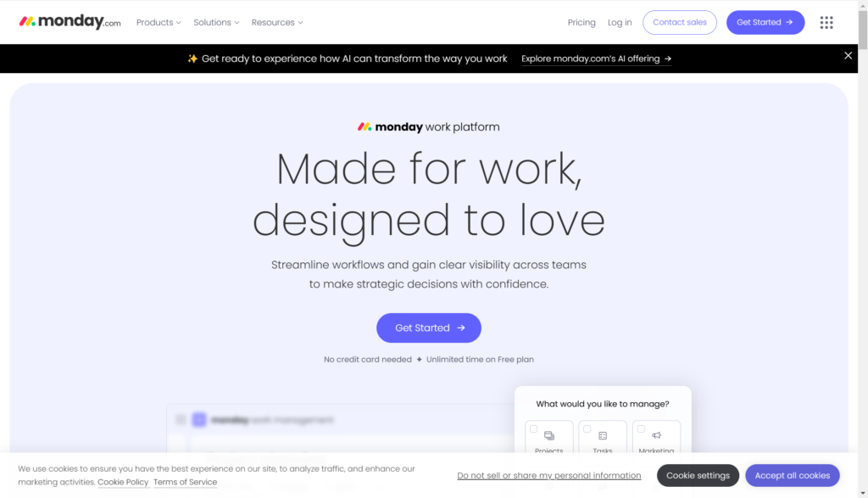Expand the Products dropdown menu

[x=159, y=23]
